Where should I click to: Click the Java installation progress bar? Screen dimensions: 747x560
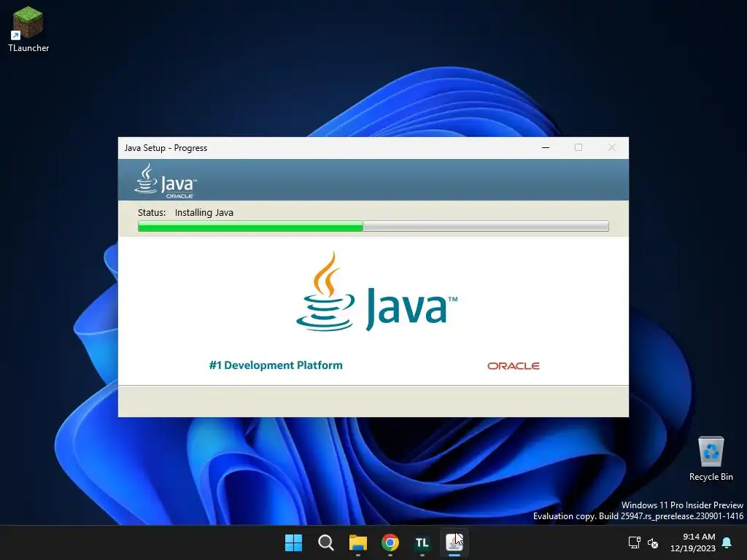(x=373, y=226)
